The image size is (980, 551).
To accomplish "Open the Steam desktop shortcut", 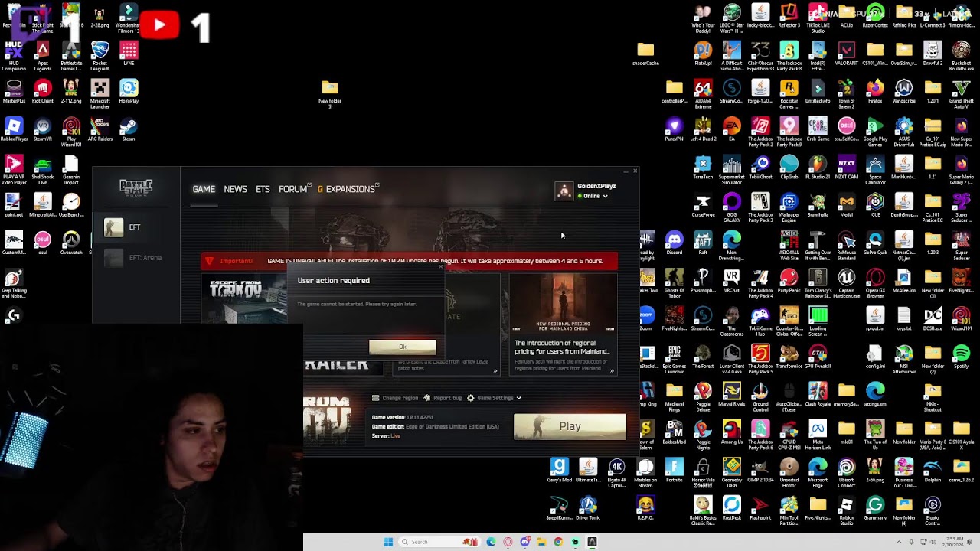I will [x=129, y=129].
